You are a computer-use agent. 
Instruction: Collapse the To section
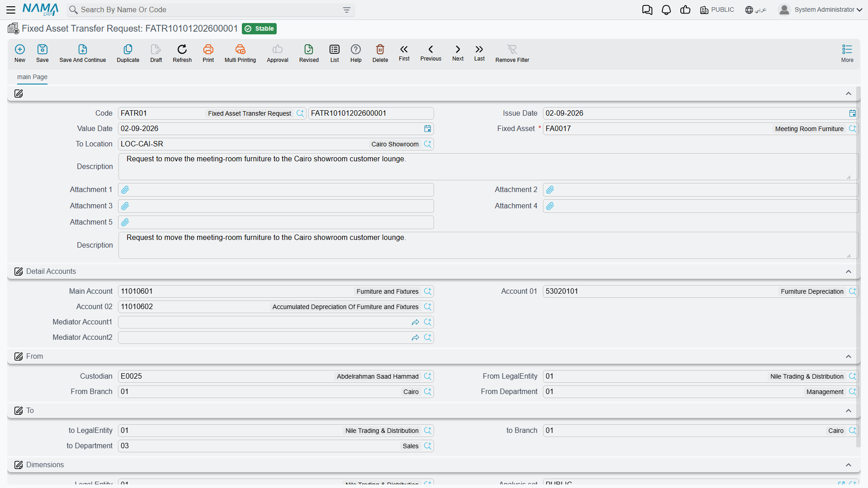[849, 411]
